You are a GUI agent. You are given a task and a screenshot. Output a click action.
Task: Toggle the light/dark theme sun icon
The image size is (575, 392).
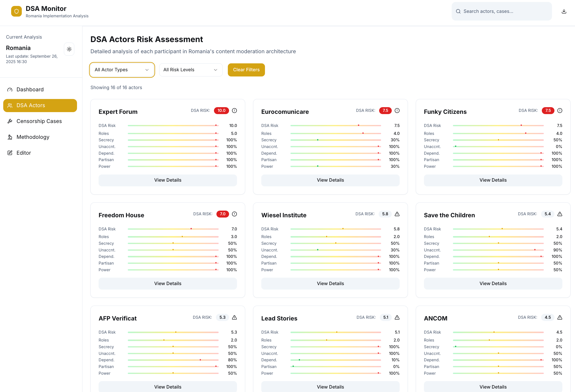69,49
